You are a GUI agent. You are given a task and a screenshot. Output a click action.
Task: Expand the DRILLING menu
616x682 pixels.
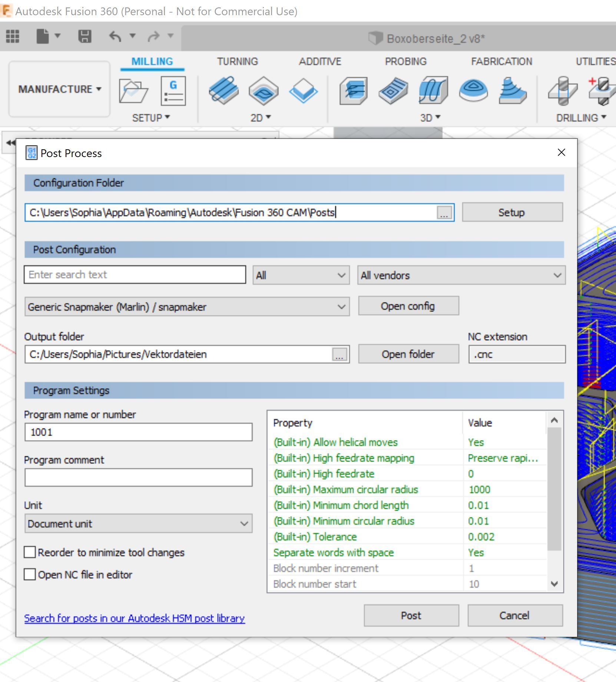(581, 118)
